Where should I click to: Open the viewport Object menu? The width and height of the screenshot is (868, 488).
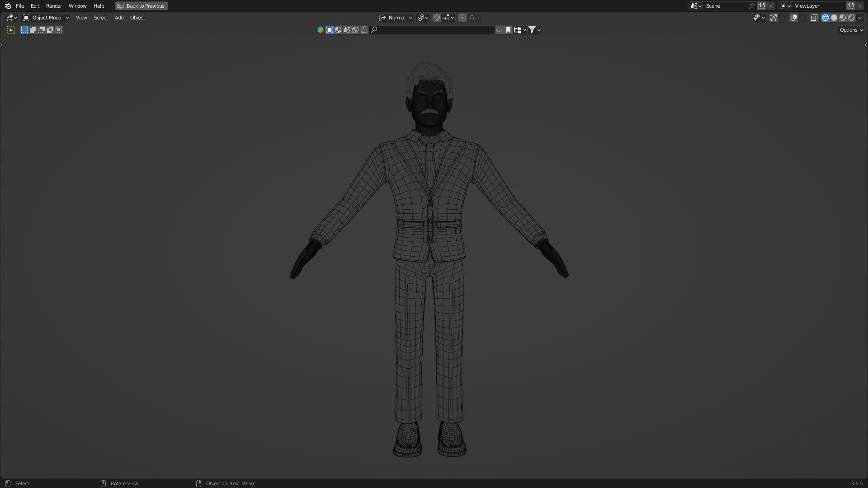137,18
